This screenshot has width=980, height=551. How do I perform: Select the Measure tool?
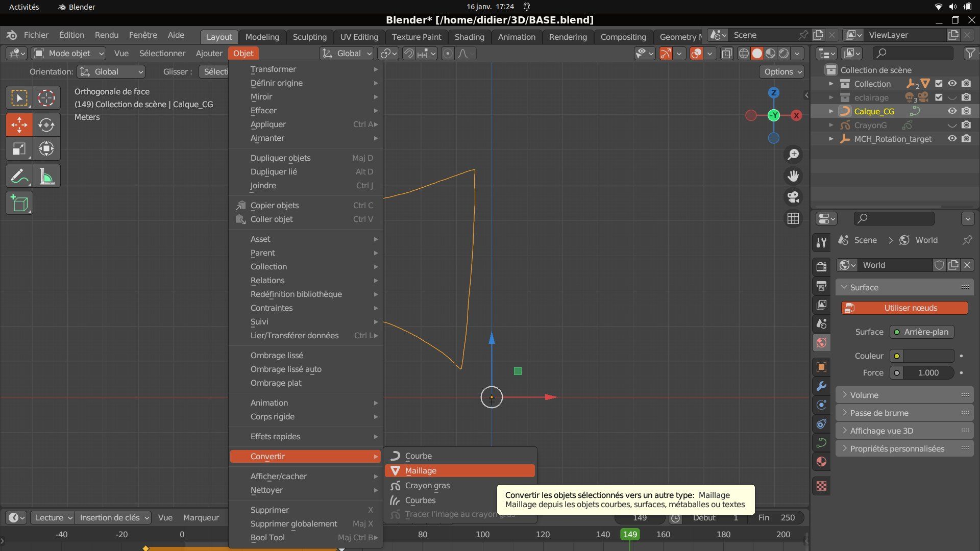(x=46, y=176)
